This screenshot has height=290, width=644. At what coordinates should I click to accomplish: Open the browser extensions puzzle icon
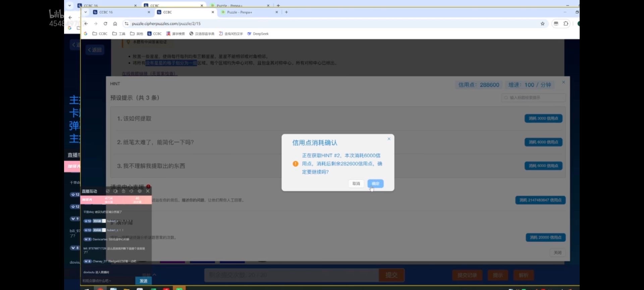tap(566, 23)
